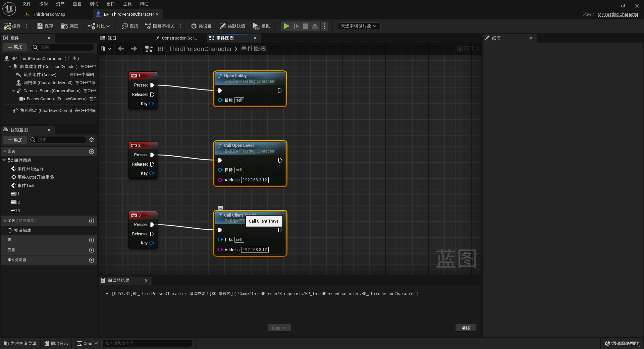Add new function with 函数 plus icon

click(92, 221)
